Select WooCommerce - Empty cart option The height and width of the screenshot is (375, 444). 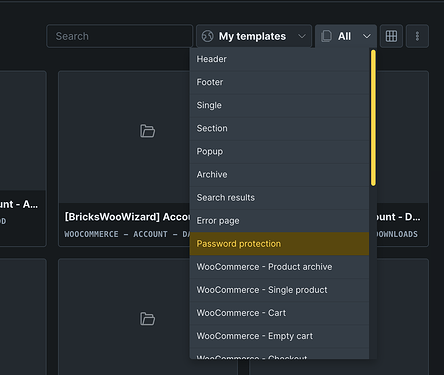click(x=279, y=336)
